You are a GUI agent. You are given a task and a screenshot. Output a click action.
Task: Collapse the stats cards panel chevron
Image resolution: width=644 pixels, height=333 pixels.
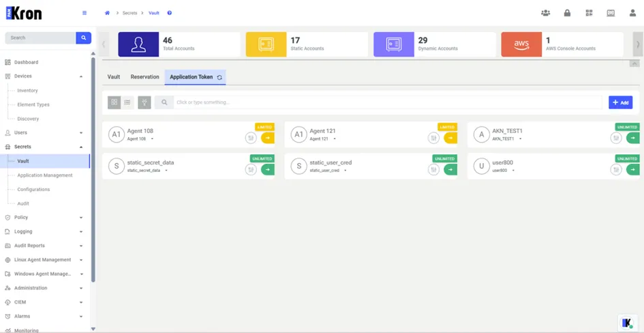pyautogui.click(x=634, y=63)
